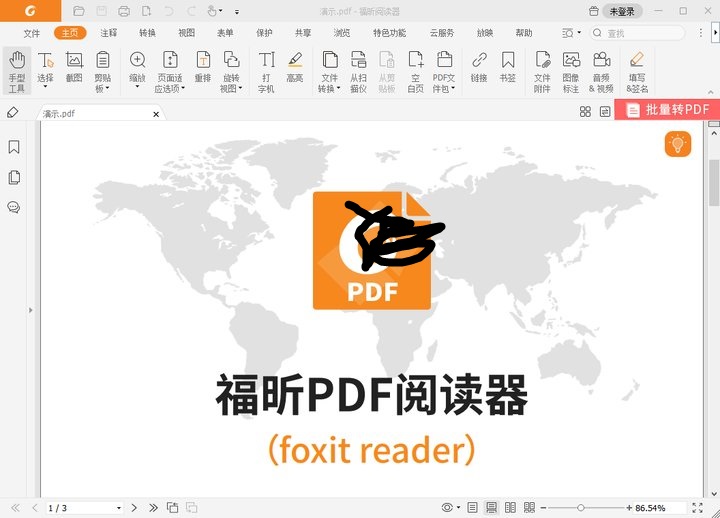Open the File (文件) menu
Screen dimensions: 720x518
[32, 33]
